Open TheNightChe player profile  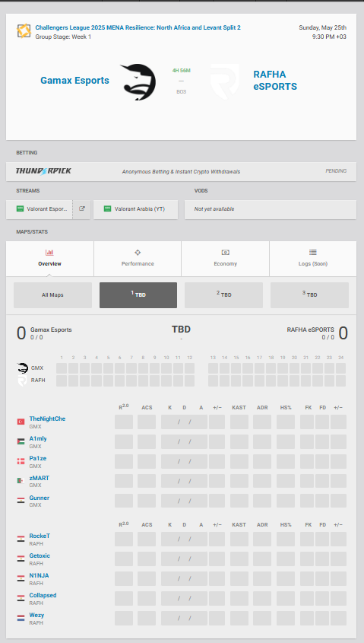point(47,419)
